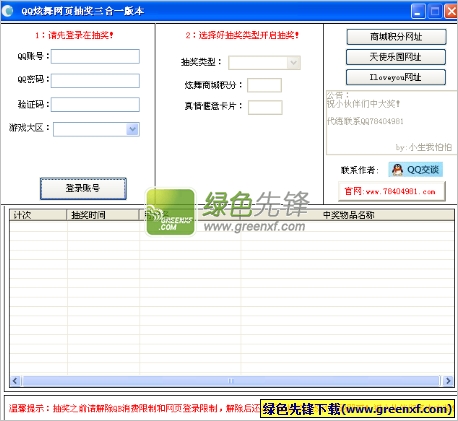The width and height of the screenshot is (458, 421).
Task: Click the application icon in the title bar
Action: [x=8, y=11]
